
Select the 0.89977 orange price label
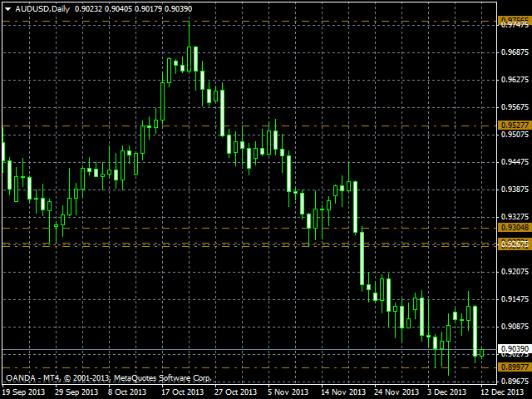[514, 367]
